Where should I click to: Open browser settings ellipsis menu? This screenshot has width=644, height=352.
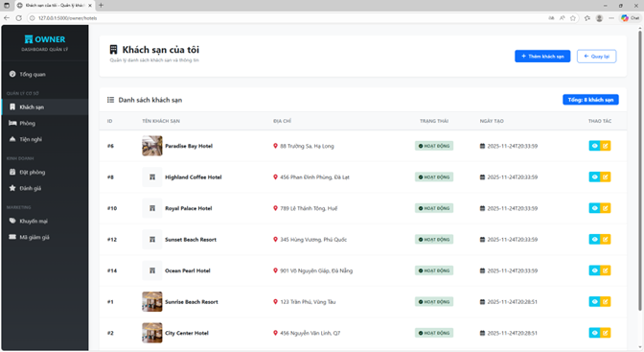point(611,18)
